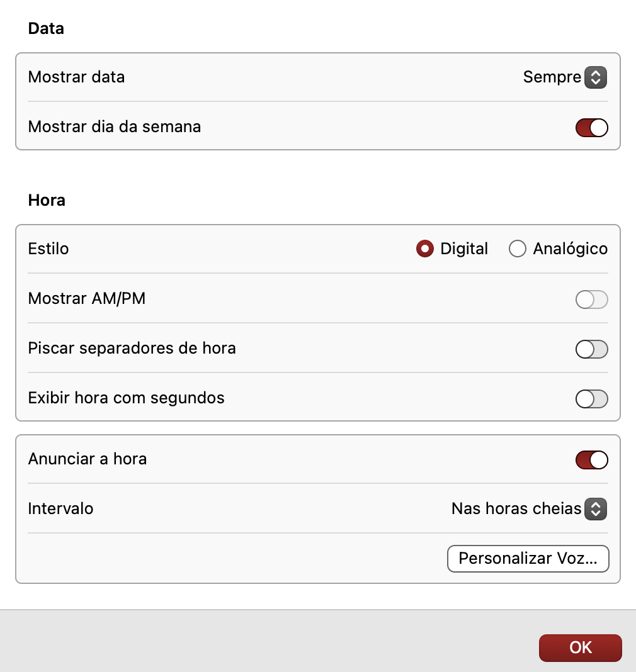Click the Analógico label text
636x672 pixels.
click(570, 249)
